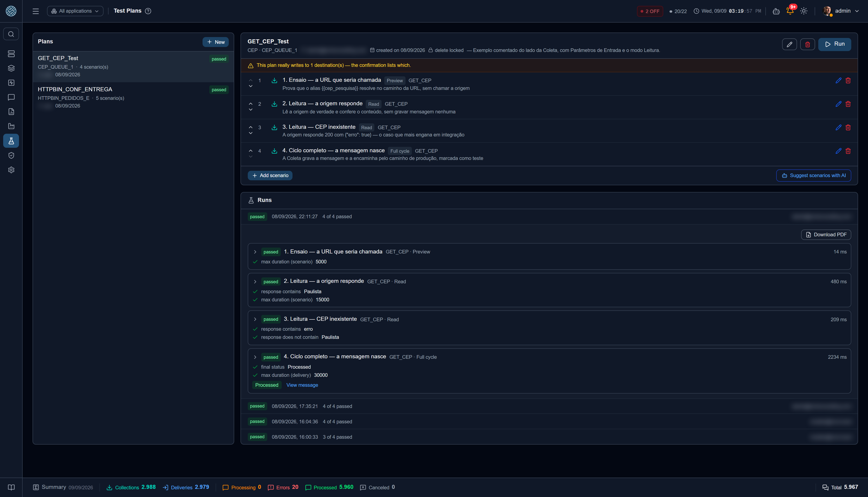Image resolution: width=868 pixels, height=497 pixels.
Task: Move scenario 2 up with arrow
Action: click(251, 103)
